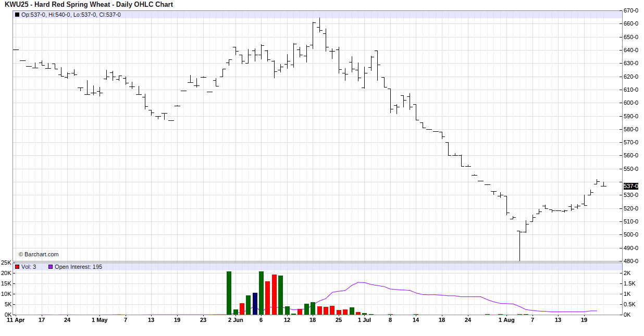
Task: Click the 600-0 price axis label
Action: coord(631,103)
